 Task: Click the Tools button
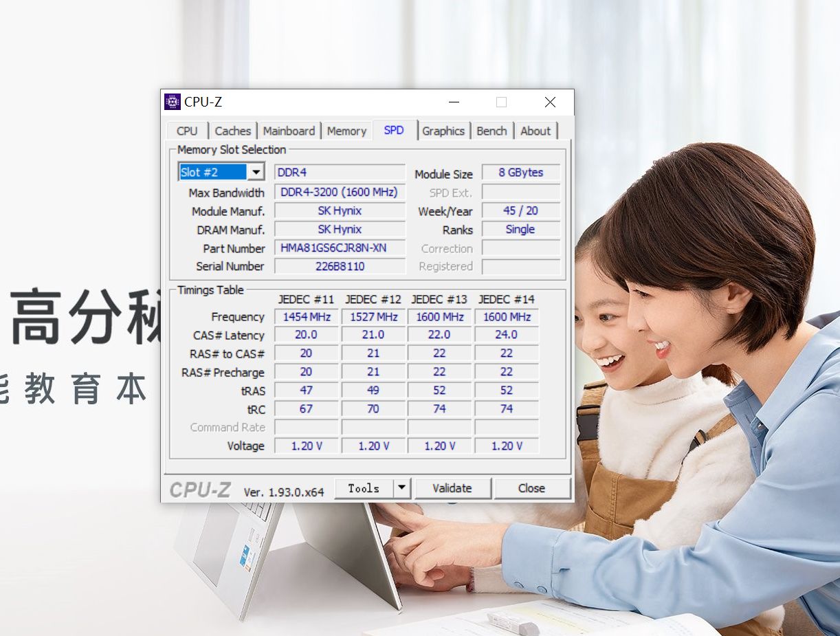[364, 488]
